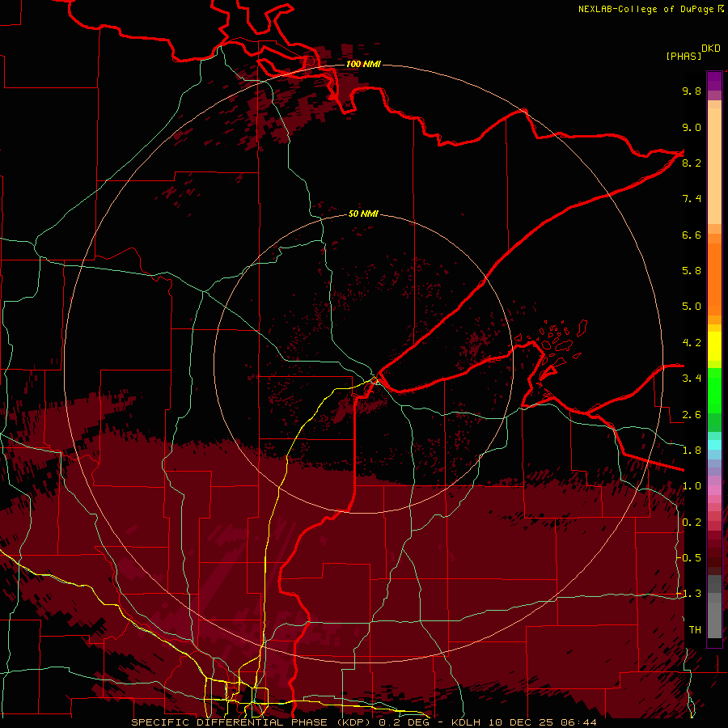The image size is (728, 728).
Task: Click the 0.2 DEG elevation text in caption
Action: 404,722
